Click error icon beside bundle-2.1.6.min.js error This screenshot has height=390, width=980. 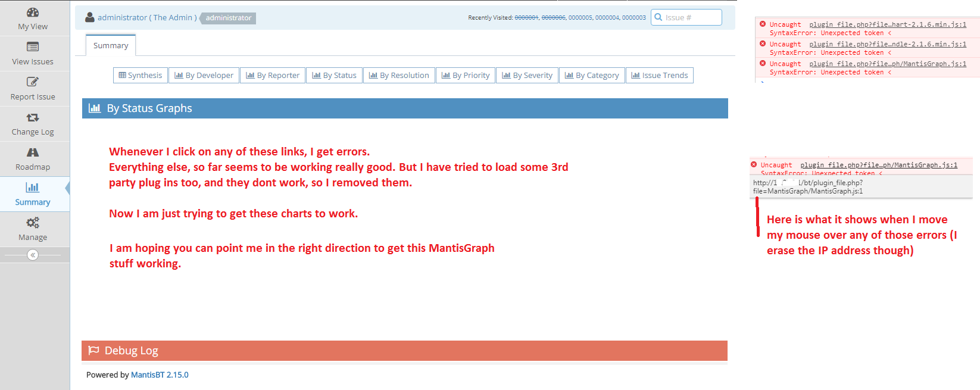(x=763, y=43)
